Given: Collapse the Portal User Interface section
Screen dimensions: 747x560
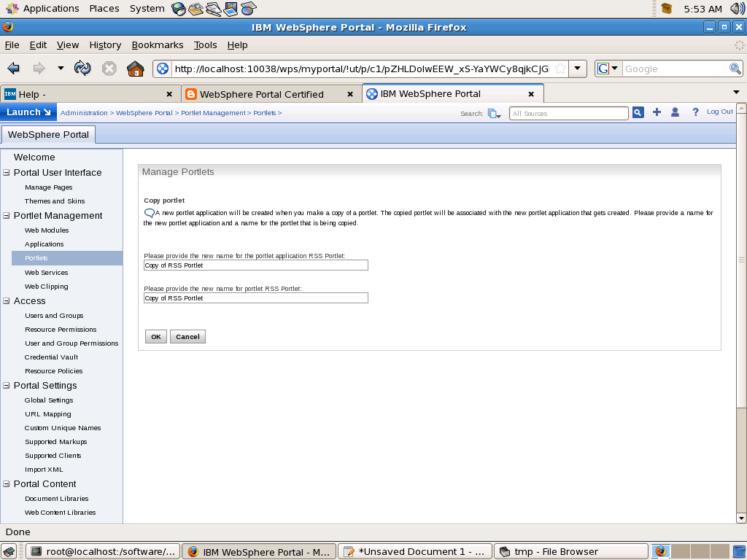Looking at the screenshot, I should click(x=7, y=172).
